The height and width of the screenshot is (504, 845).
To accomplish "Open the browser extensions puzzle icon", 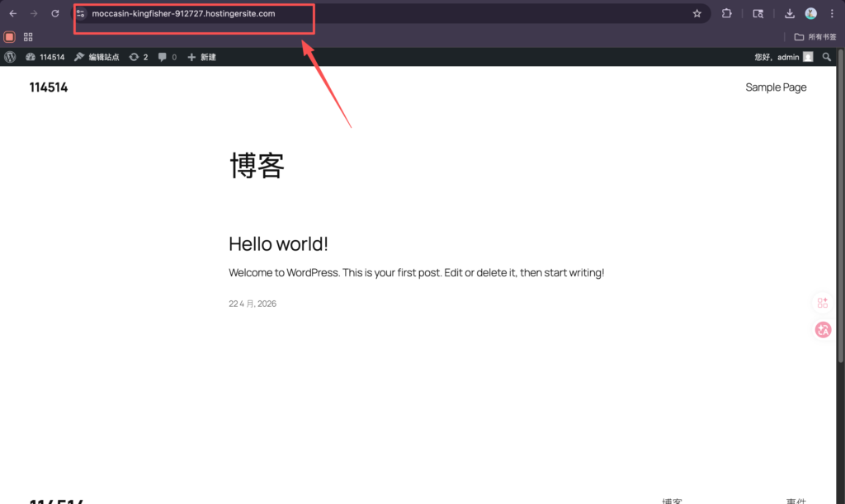I will (726, 13).
